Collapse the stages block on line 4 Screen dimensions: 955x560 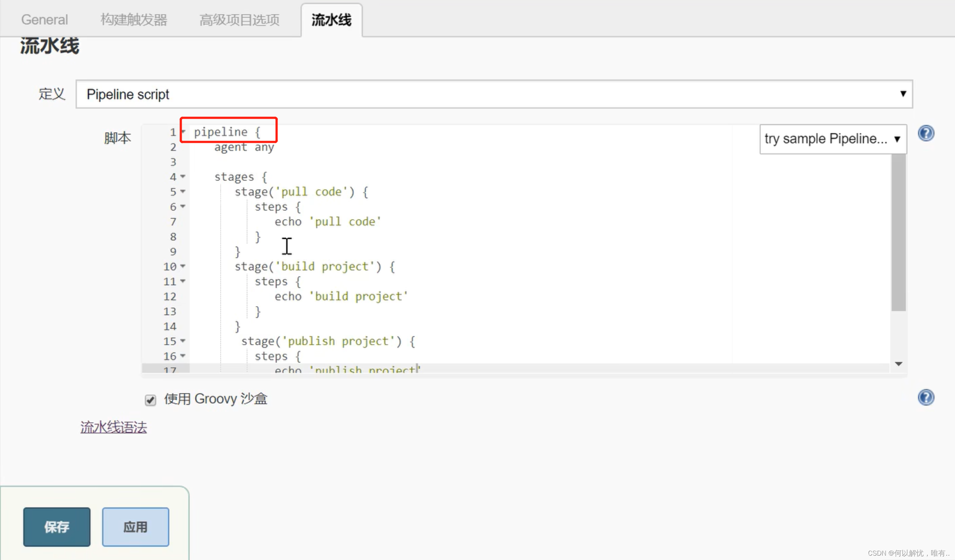click(x=183, y=177)
